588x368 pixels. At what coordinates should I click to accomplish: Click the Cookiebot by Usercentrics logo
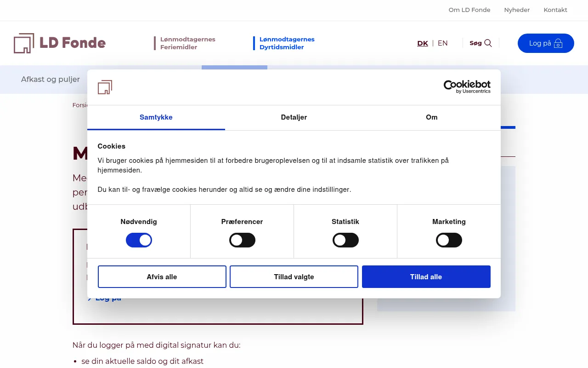[x=467, y=87]
